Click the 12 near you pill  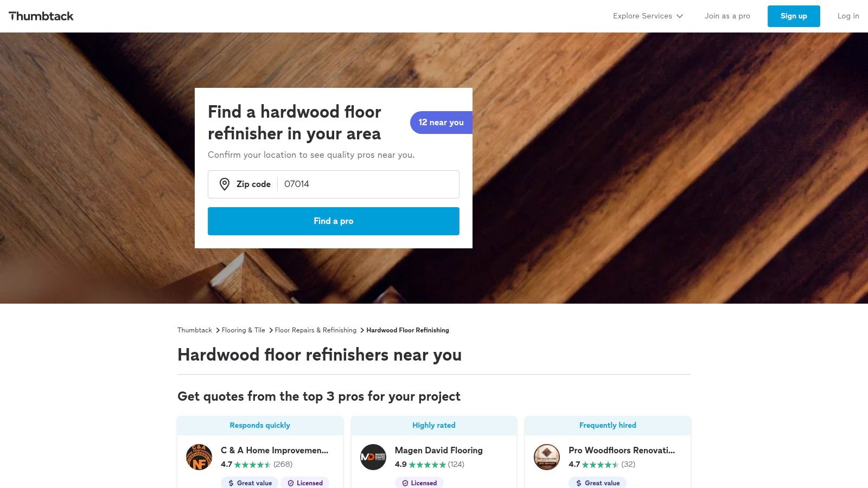coord(441,123)
